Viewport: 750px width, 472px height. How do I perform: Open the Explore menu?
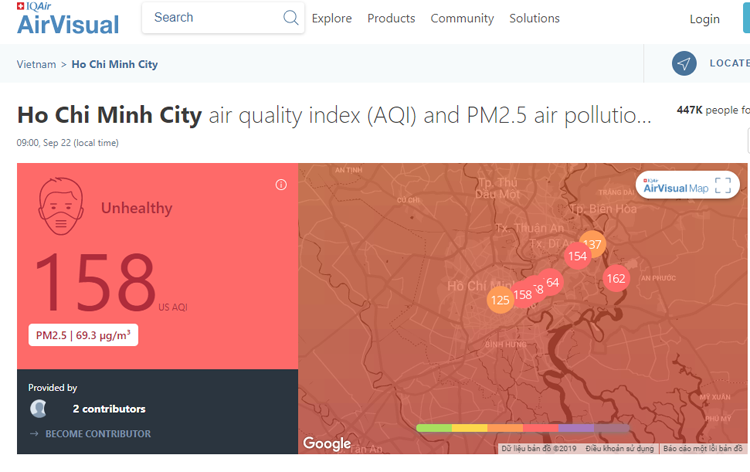point(332,18)
